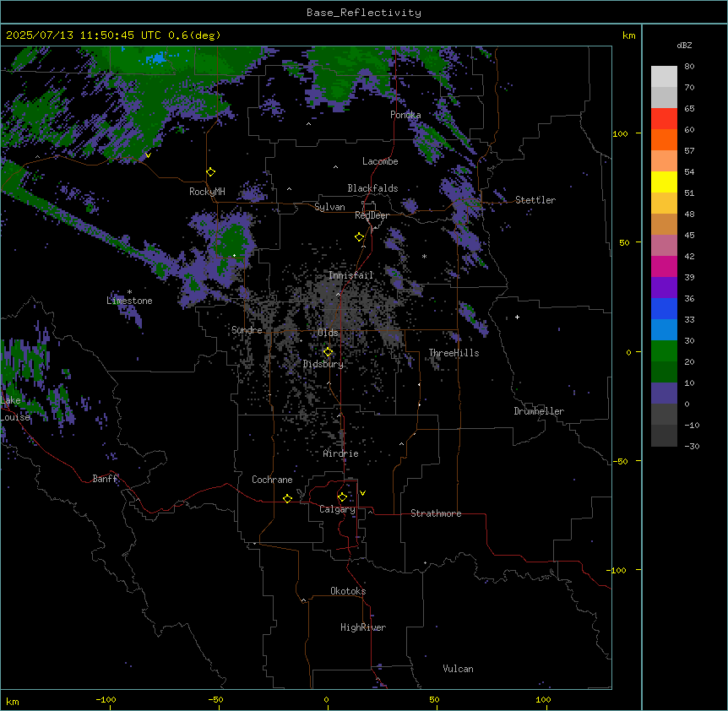
Task: Click the white plus marker north of Drumheller
Action: (x=517, y=317)
